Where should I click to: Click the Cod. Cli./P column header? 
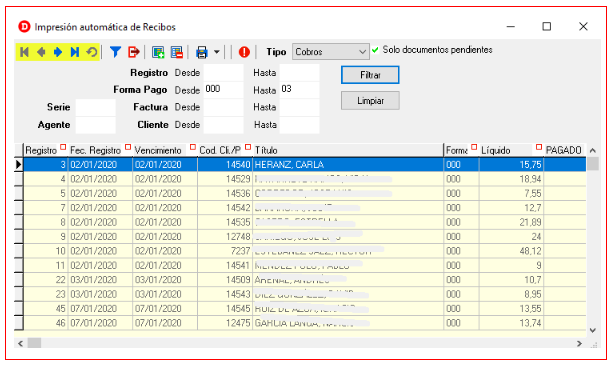tap(225, 150)
